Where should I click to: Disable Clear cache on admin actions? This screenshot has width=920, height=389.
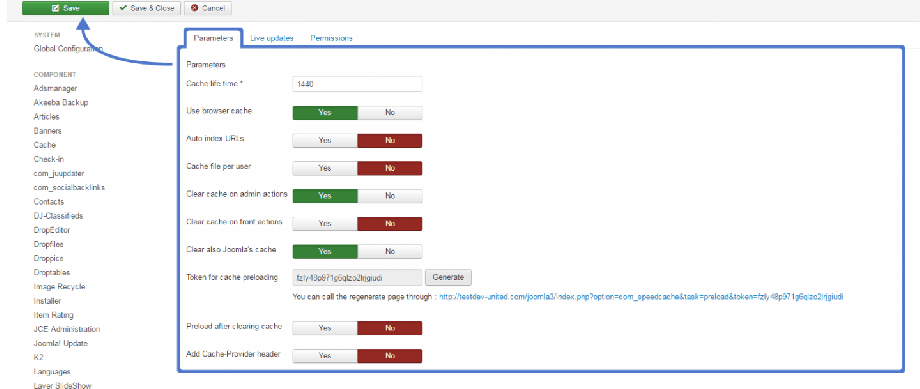390,196
